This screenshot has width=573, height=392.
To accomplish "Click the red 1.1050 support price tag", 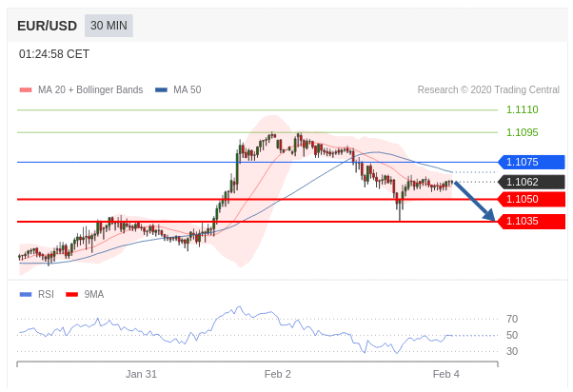I will click(531, 199).
